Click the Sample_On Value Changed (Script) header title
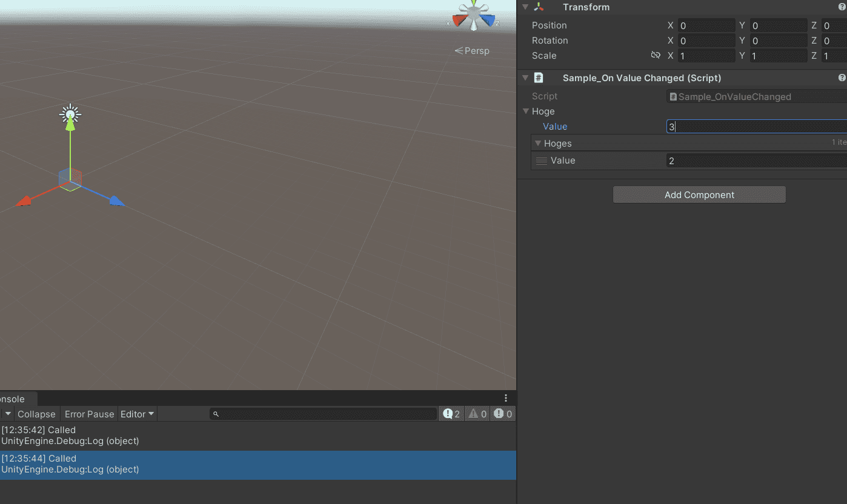Screen dimensions: 847x504 pos(642,78)
